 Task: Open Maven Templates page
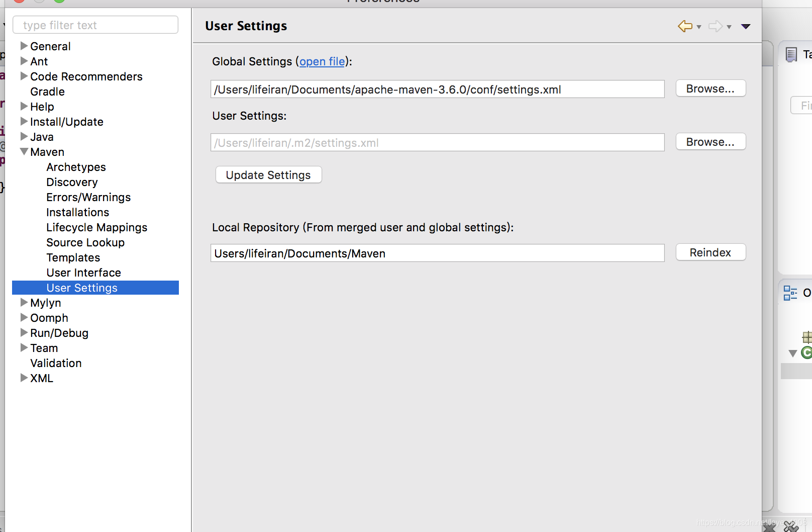click(x=73, y=257)
